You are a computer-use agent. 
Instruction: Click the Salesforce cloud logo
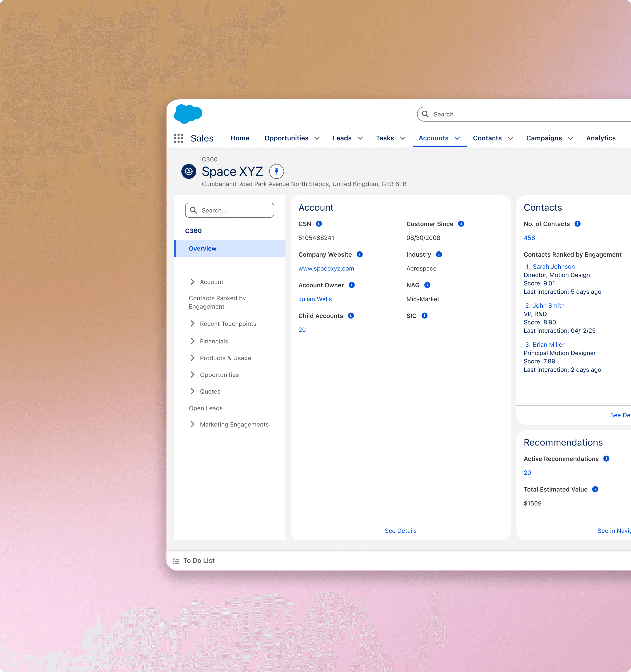click(x=188, y=114)
